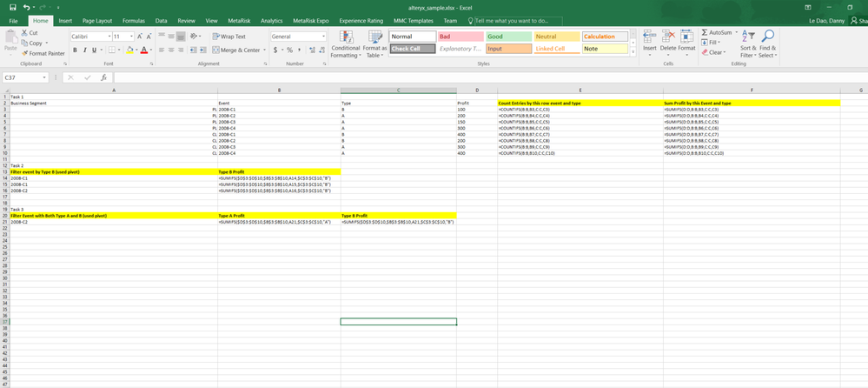This screenshot has height=388, width=868.
Task: Expand the Conditional Formatting menu
Action: click(346, 43)
